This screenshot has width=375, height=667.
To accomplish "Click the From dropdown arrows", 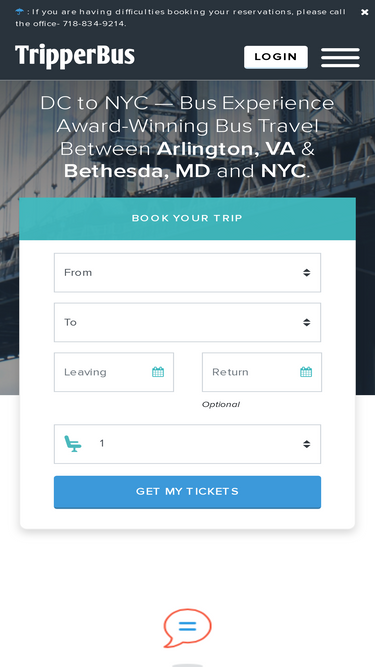I will (307, 273).
